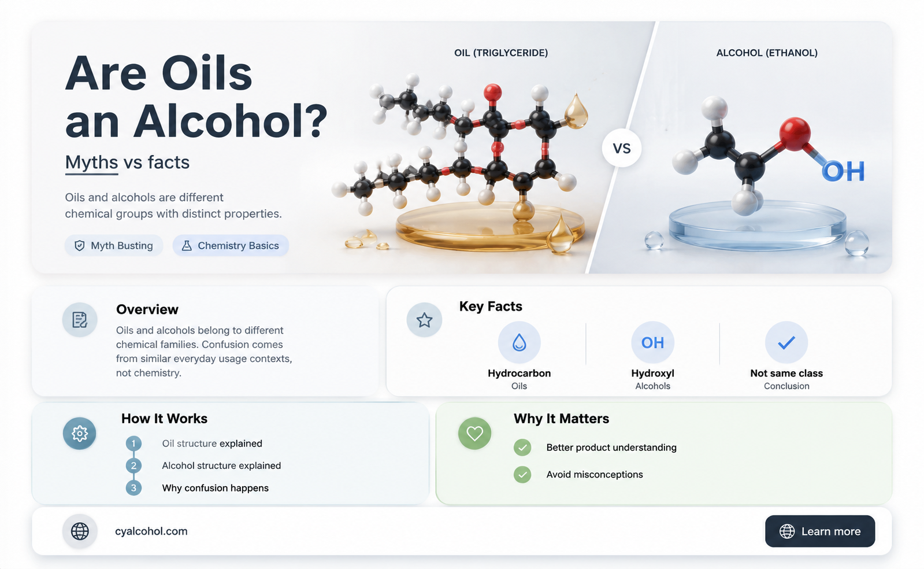The image size is (924, 569).
Task: Click the OIL (TRIGLYCERIDE) label
Action: point(501,53)
